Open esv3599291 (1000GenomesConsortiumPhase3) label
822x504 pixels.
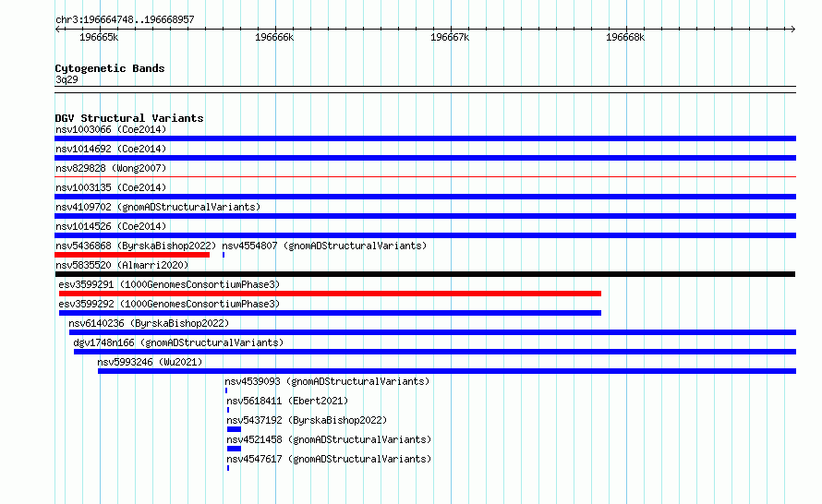click(169, 284)
